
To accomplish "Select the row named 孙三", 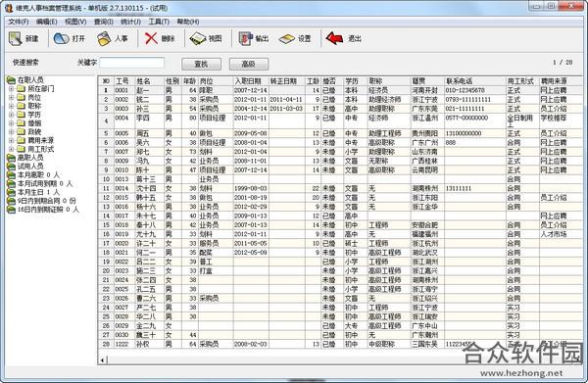I will click(x=340, y=109).
